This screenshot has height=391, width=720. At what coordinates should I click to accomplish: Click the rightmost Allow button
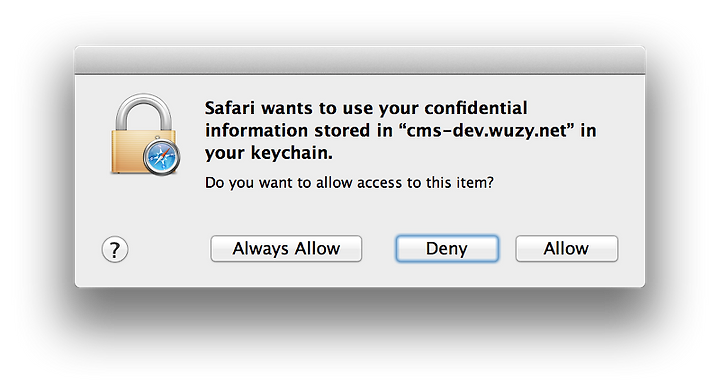point(567,249)
